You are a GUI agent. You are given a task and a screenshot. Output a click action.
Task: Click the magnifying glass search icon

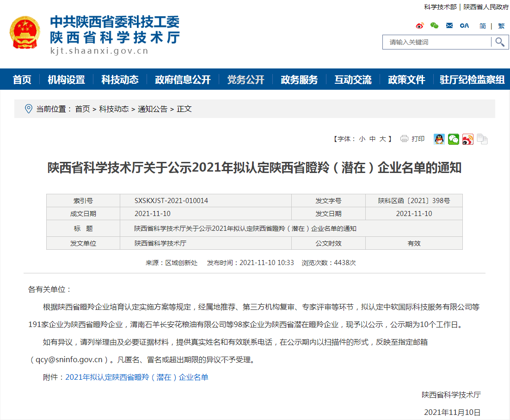(x=500, y=42)
